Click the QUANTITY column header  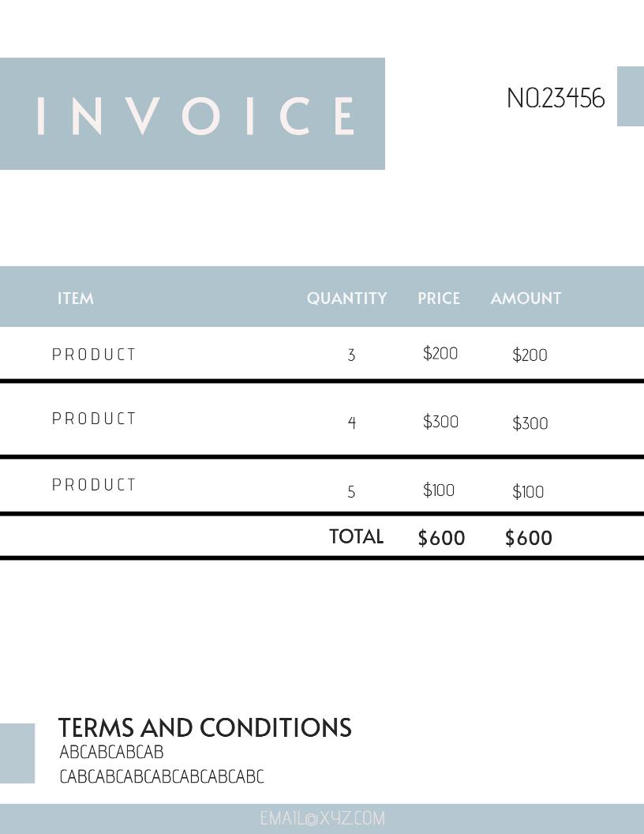(346, 299)
